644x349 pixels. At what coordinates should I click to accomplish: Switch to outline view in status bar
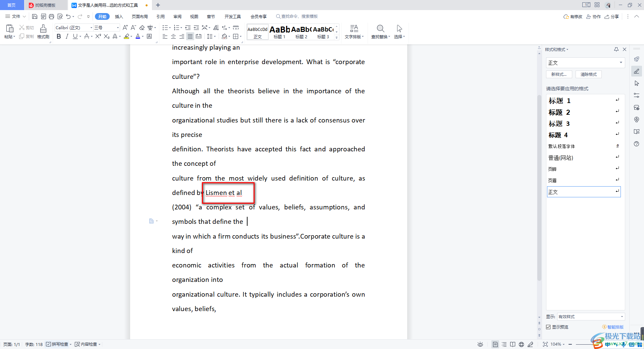(x=504, y=344)
